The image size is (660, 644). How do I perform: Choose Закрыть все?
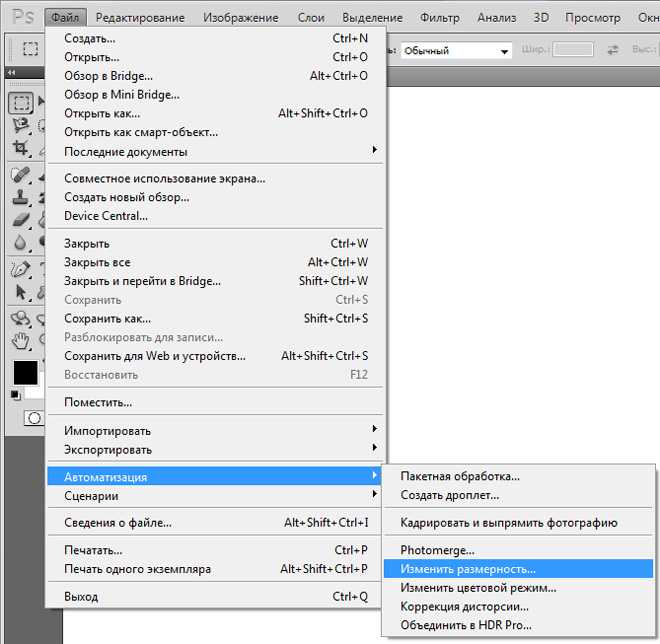(215, 262)
